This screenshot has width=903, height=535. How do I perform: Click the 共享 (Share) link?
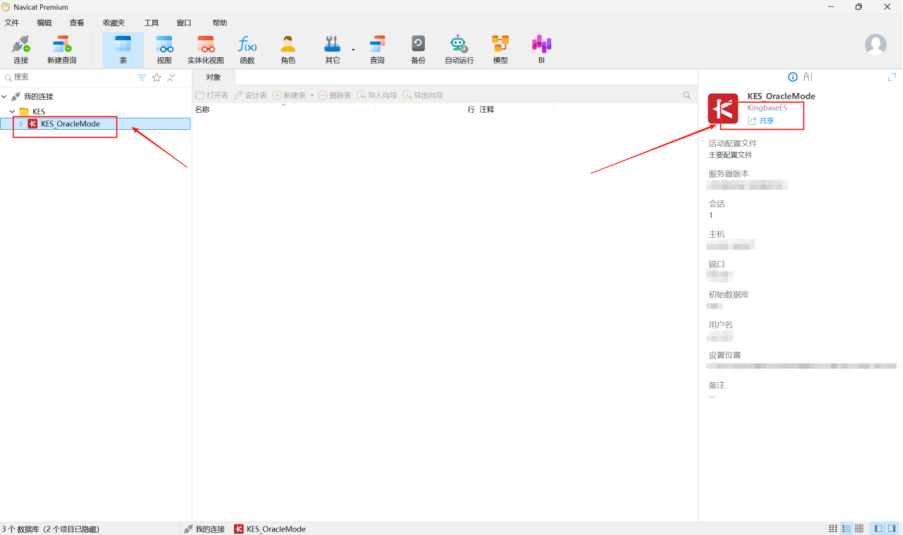click(761, 120)
